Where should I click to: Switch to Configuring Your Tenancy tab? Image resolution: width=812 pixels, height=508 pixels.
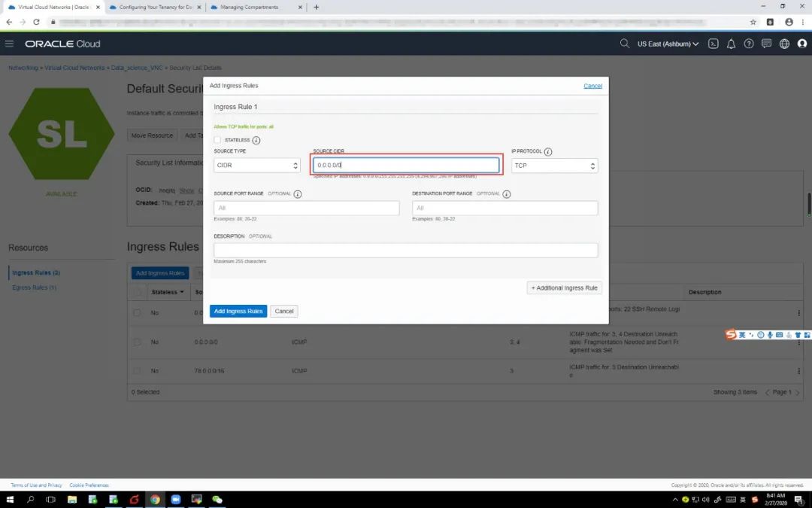point(155,8)
